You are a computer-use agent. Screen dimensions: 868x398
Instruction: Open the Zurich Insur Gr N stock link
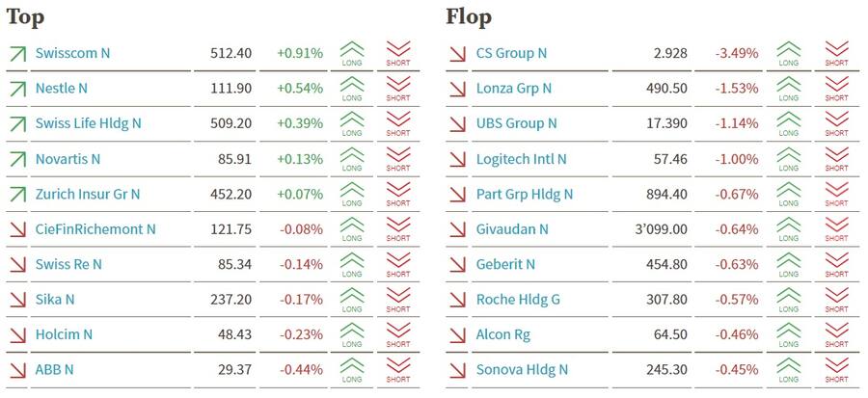87,194
